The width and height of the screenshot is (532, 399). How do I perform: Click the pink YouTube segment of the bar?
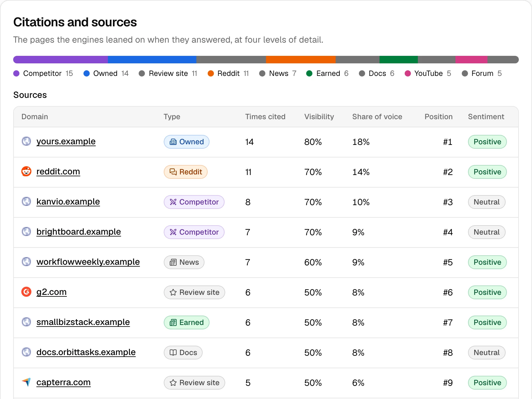(471, 60)
